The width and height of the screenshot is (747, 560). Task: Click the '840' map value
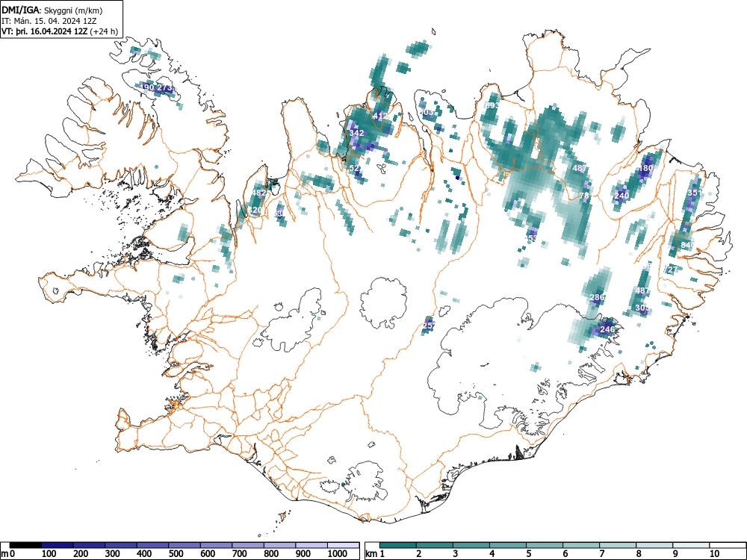click(x=688, y=245)
